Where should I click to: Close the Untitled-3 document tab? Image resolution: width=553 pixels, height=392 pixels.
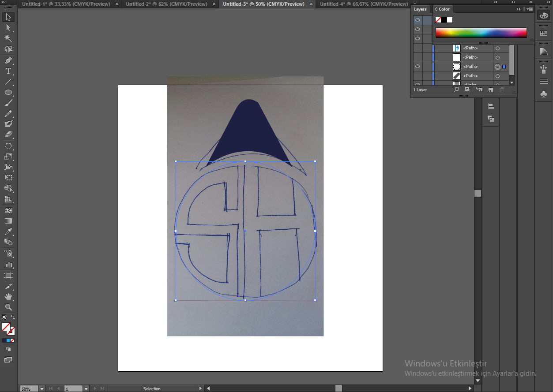coord(310,4)
